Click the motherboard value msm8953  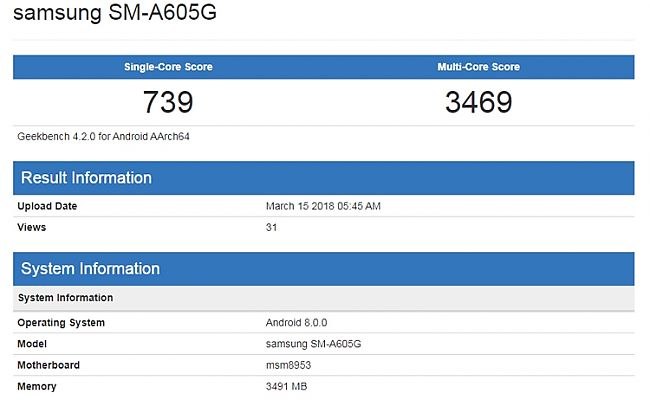pyautogui.click(x=288, y=365)
